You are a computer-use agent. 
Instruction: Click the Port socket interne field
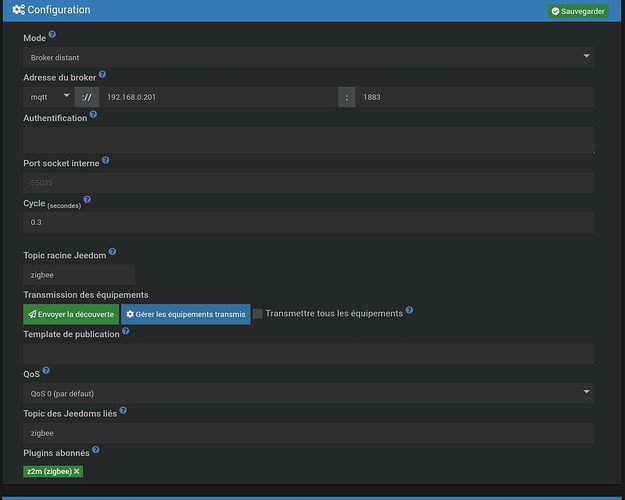click(x=309, y=183)
